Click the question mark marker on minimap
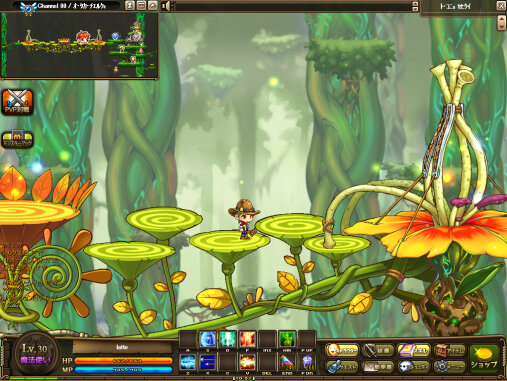507x381 pixels. pyautogui.click(x=122, y=48)
